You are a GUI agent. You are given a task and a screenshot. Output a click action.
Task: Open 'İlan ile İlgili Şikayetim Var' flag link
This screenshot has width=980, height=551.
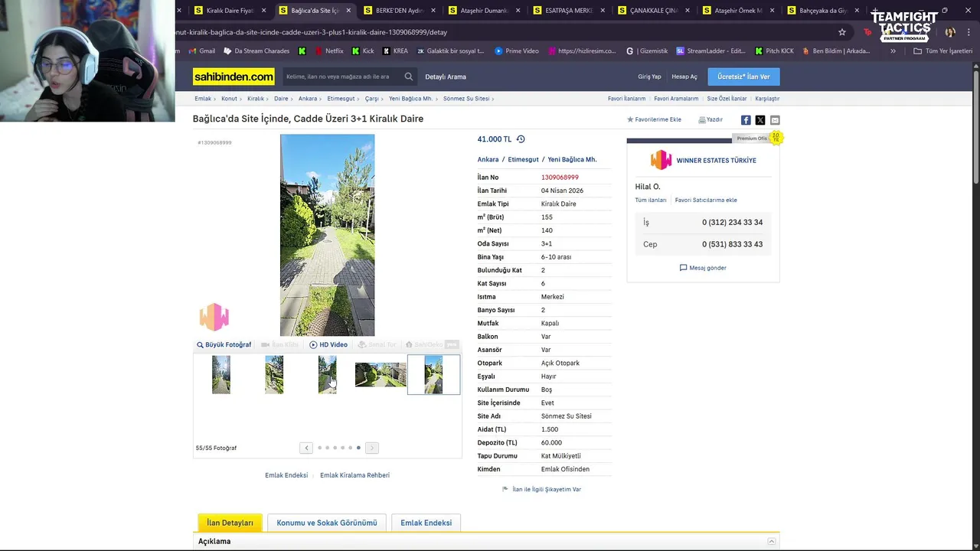click(x=541, y=489)
